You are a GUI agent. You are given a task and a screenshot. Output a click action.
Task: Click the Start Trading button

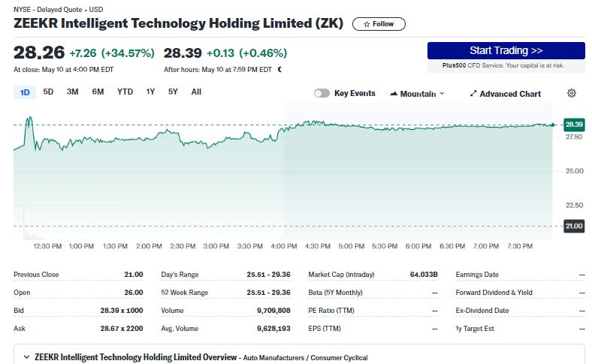coord(506,50)
